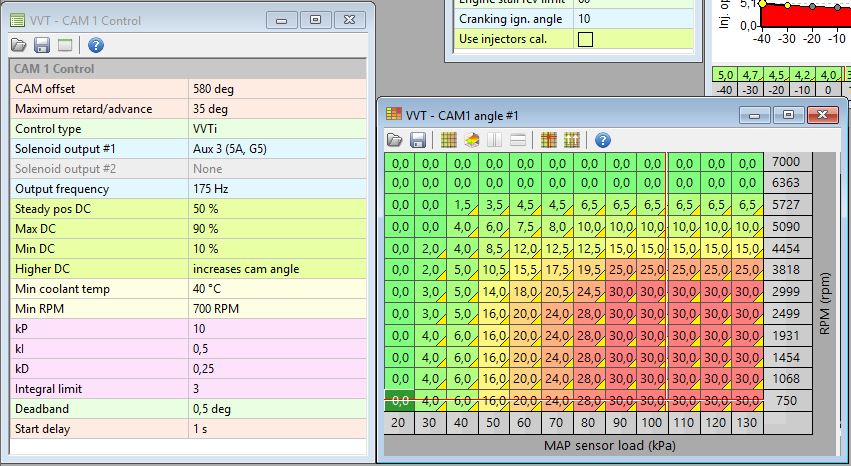The width and height of the screenshot is (851, 466).
Task: Open help in CAM1 angle window
Action: pos(603,140)
